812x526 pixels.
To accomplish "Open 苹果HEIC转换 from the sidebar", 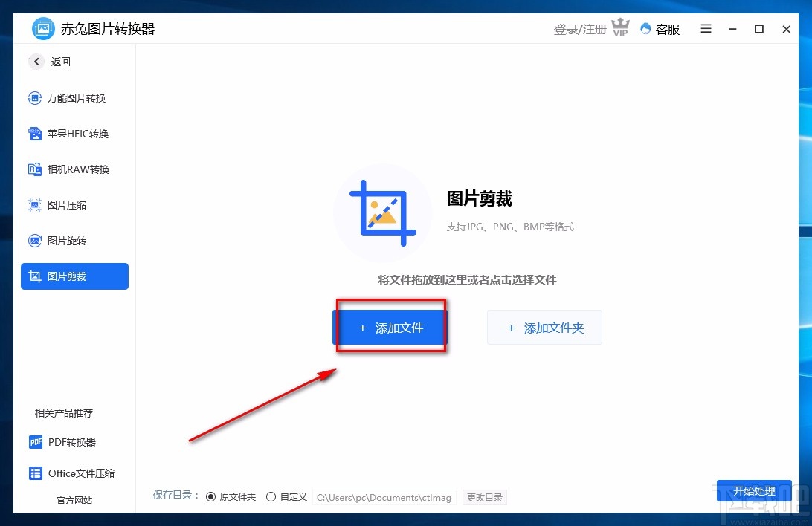I will (33, 134).
